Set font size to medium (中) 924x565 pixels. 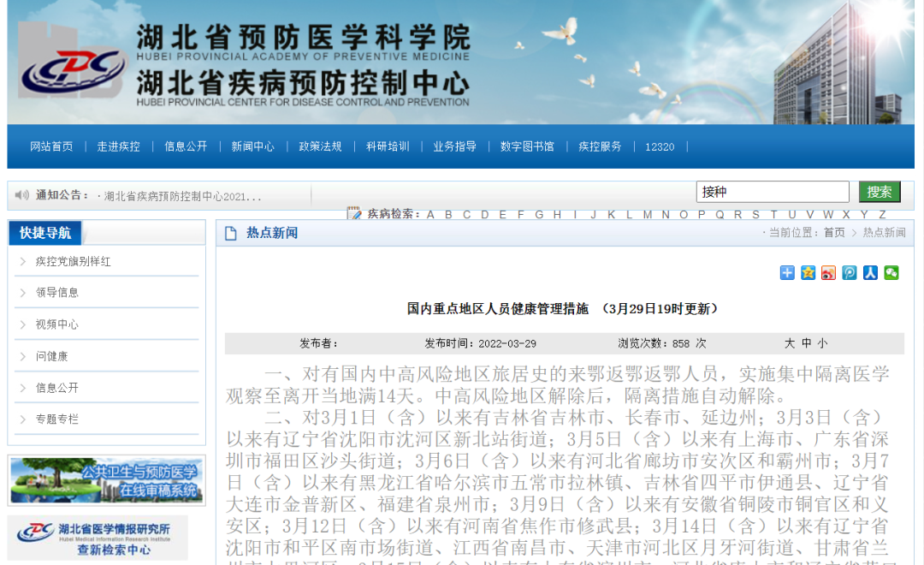click(806, 343)
